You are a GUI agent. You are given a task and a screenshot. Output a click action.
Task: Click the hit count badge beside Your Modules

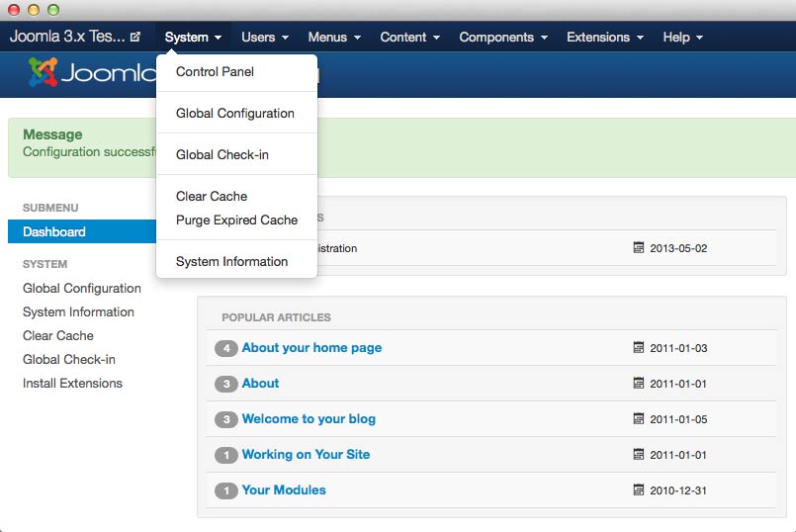tap(226, 490)
